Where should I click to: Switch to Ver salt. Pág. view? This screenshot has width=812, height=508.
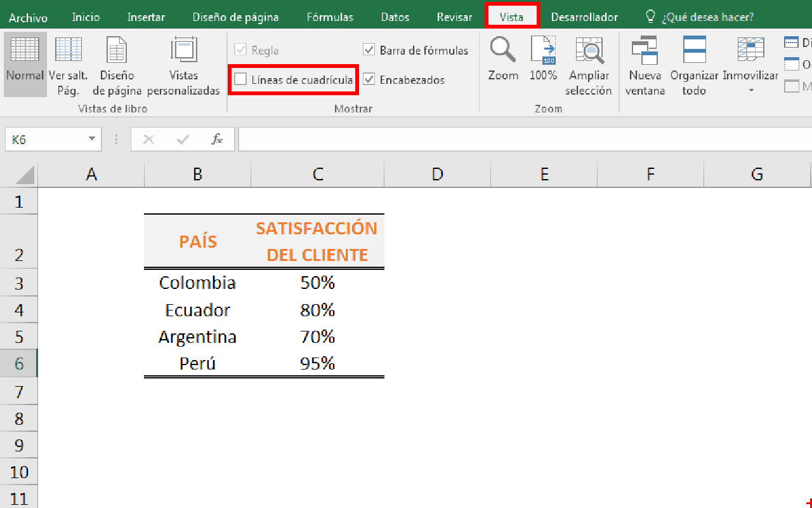(x=69, y=50)
